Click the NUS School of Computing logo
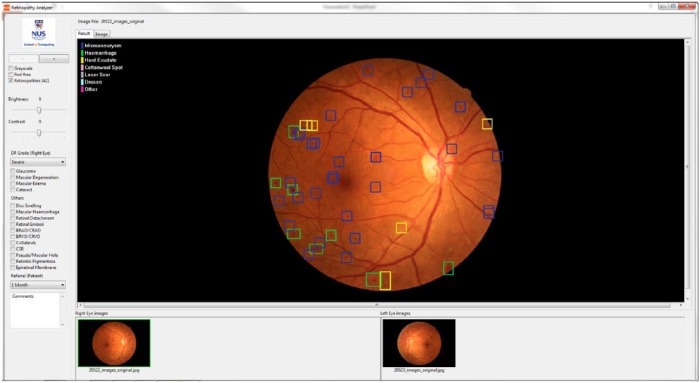The image size is (700, 383). tap(38, 33)
